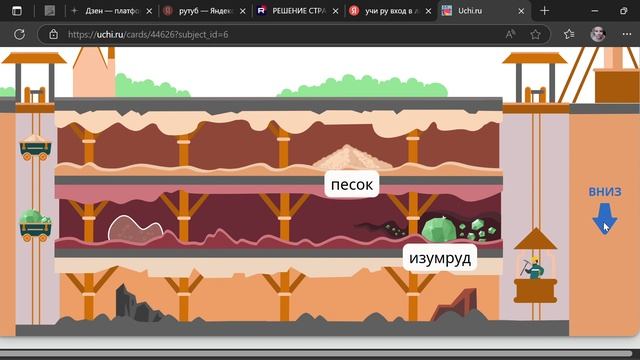Click the mine cart loaded with sand
The height and width of the screenshot is (360, 640).
point(35,147)
